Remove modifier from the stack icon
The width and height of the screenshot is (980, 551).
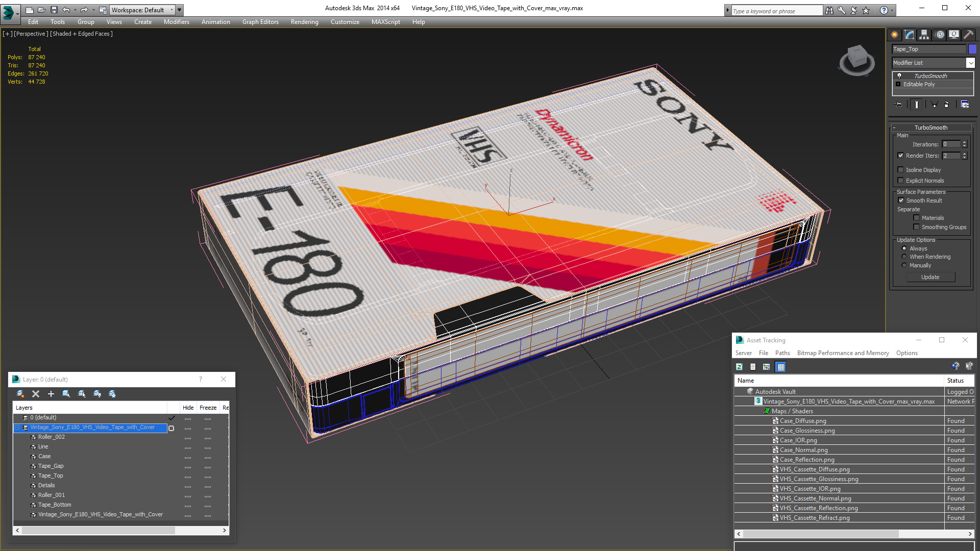947,105
